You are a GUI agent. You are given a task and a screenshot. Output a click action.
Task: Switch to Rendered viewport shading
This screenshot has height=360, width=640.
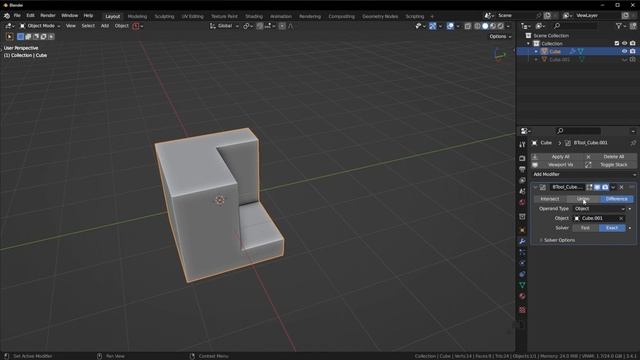[501, 26]
